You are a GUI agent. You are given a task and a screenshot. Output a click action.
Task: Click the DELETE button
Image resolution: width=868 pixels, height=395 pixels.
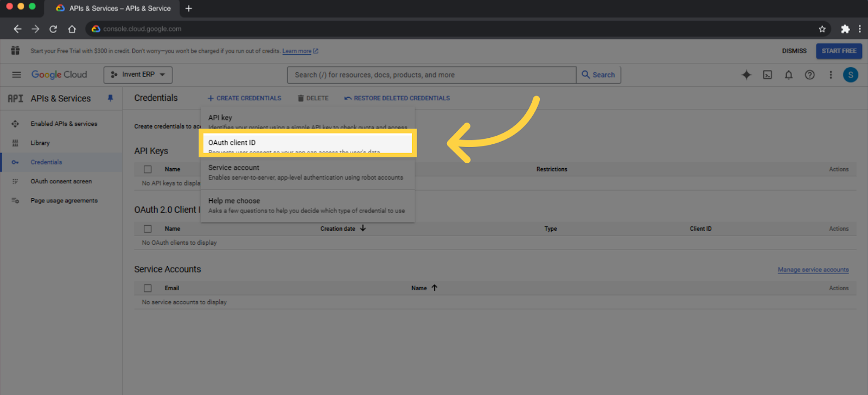(x=313, y=98)
